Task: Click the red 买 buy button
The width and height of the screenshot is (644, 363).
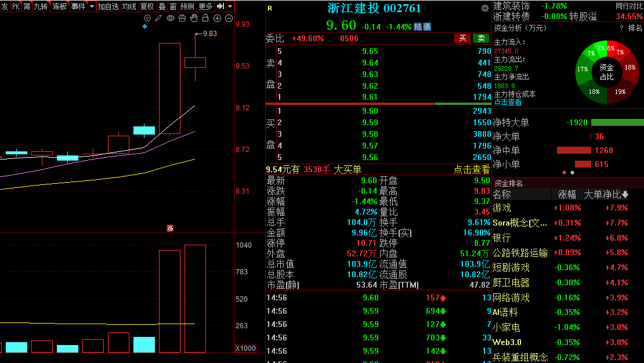Action: (x=462, y=38)
